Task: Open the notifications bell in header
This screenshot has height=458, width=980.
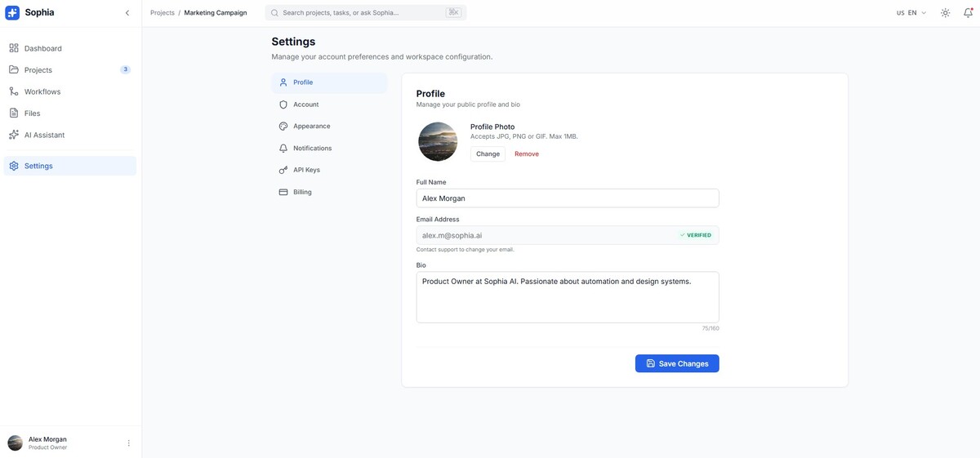Action: tap(968, 13)
